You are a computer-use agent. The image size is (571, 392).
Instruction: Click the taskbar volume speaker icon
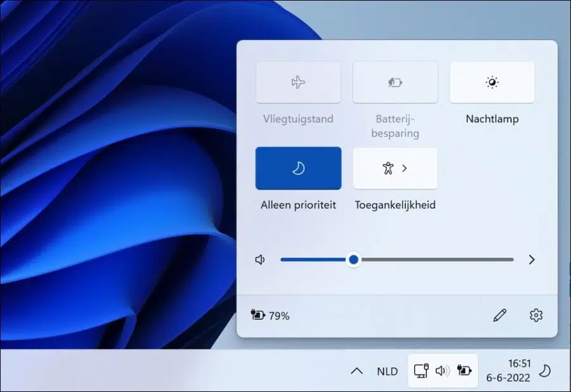pyautogui.click(x=442, y=371)
